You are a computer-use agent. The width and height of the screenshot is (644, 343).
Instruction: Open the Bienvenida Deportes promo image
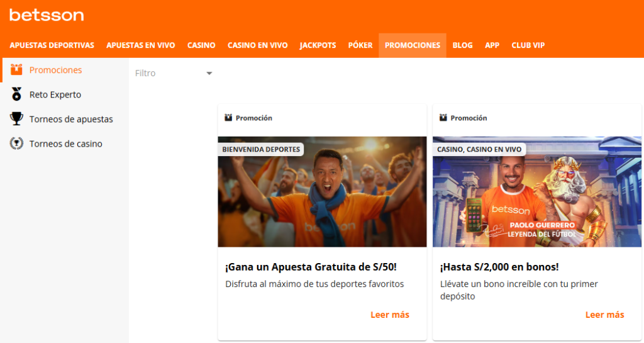[322, 195]
